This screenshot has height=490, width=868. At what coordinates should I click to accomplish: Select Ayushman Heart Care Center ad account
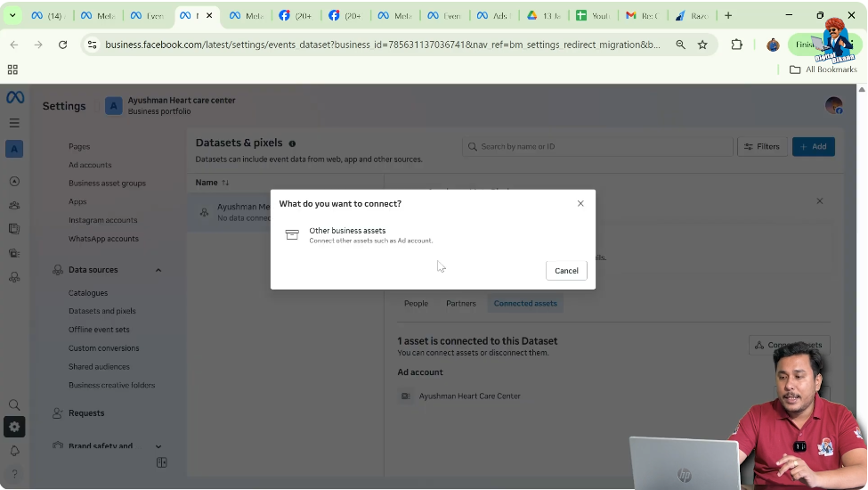pos(469,396)
